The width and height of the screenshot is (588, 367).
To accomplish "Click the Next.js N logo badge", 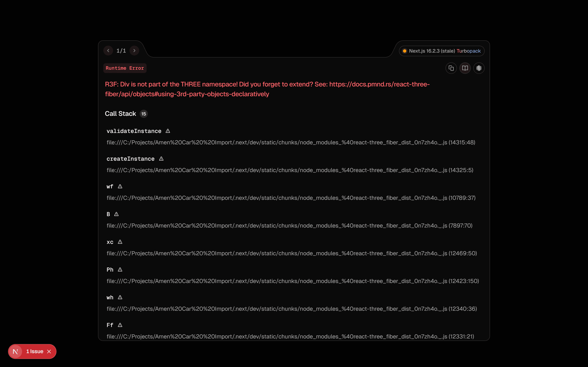I will [15, 351].
